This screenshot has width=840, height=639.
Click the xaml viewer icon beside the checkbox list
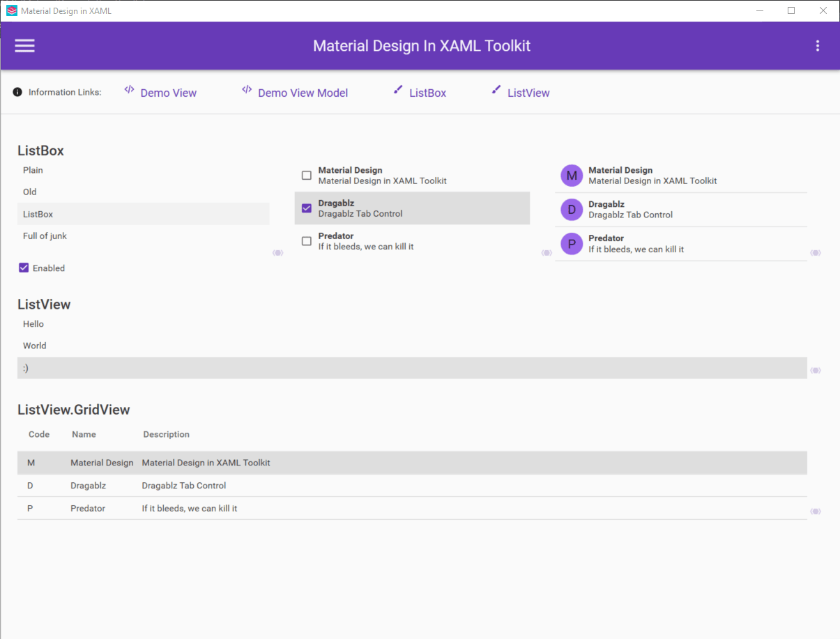coord(547,253)
